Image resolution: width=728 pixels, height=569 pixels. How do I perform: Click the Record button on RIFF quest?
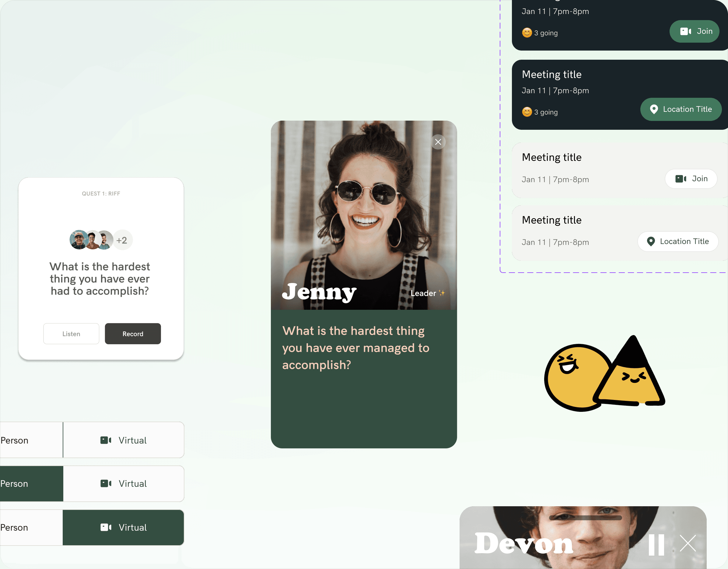coord(132,334)
